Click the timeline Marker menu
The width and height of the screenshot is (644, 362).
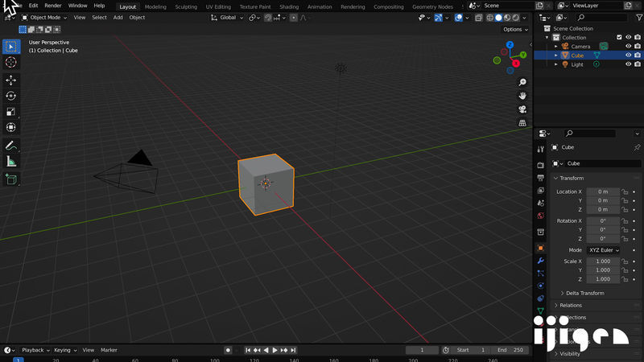109,350
